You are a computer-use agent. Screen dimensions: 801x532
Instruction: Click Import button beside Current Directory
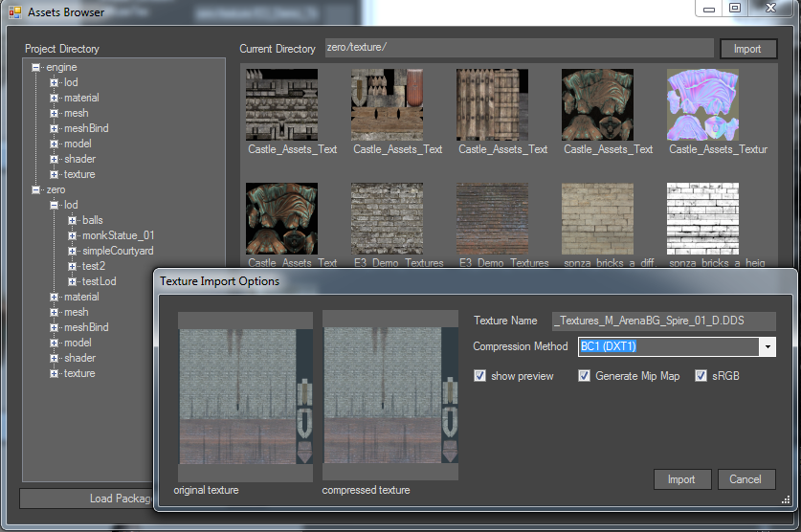coord(747,49)
